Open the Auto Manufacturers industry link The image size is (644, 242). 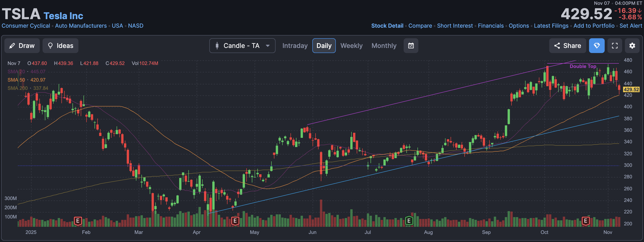point(81,26)
